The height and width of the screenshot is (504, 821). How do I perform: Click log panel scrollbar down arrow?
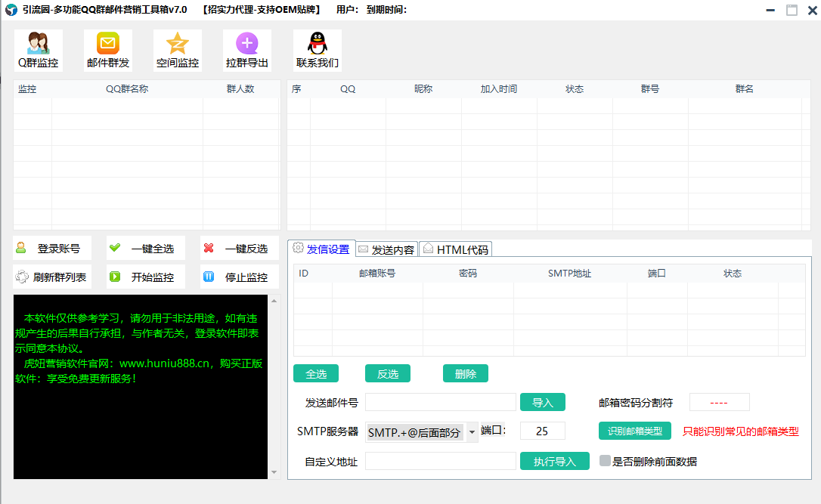pos(274,472)
